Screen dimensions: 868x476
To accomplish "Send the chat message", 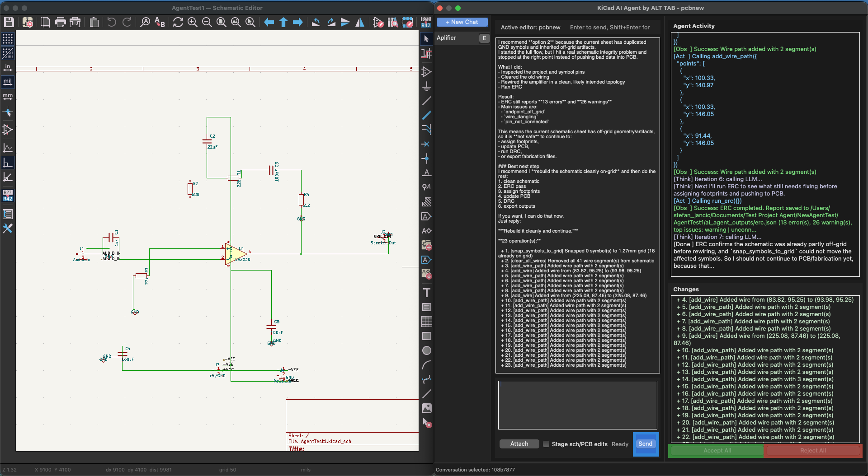I will (x=645, y=444).
